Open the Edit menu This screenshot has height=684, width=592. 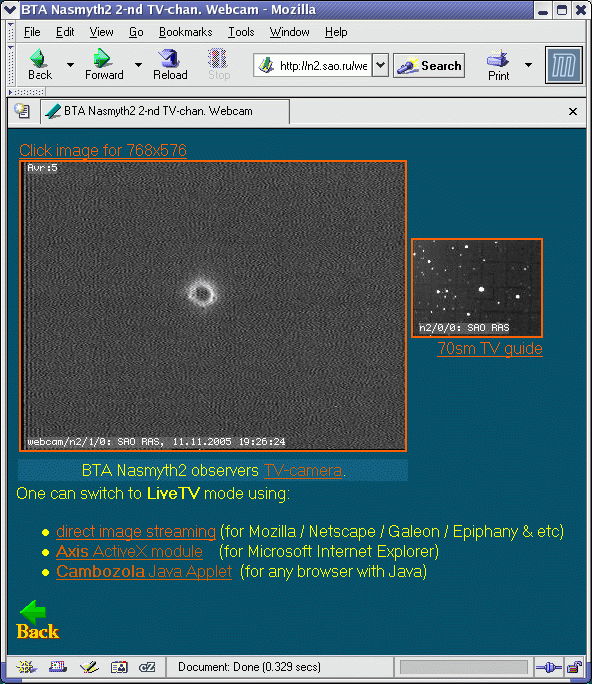(x=65, y=32)
